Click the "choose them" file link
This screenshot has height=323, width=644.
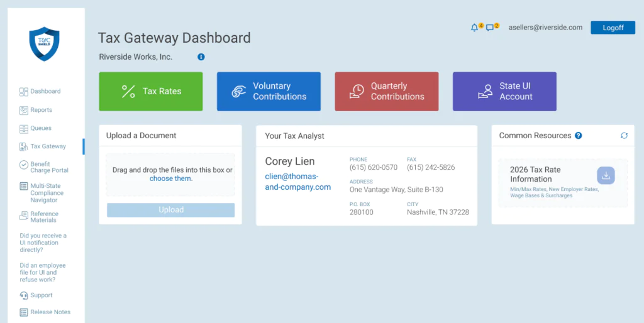170,178
